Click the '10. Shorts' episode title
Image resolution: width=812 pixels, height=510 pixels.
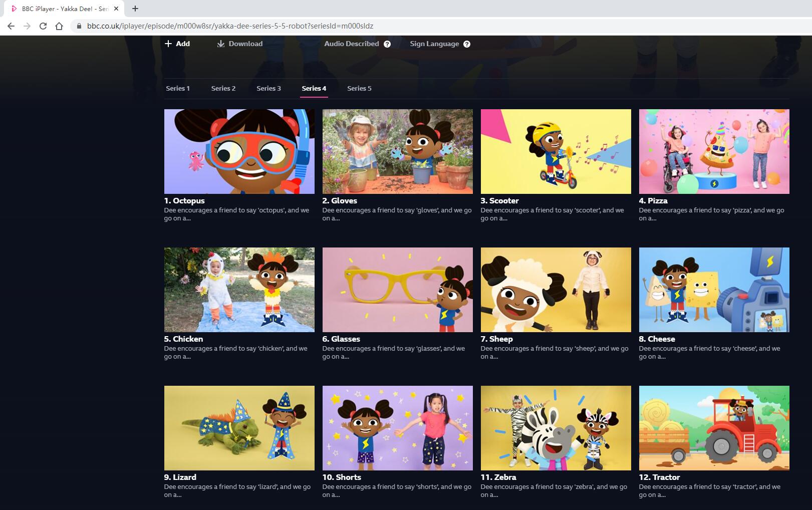click(x=342, y=477)
